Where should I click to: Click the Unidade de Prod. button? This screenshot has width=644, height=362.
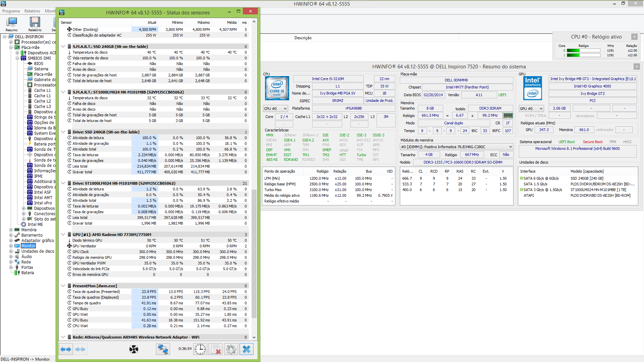[379, 101]
